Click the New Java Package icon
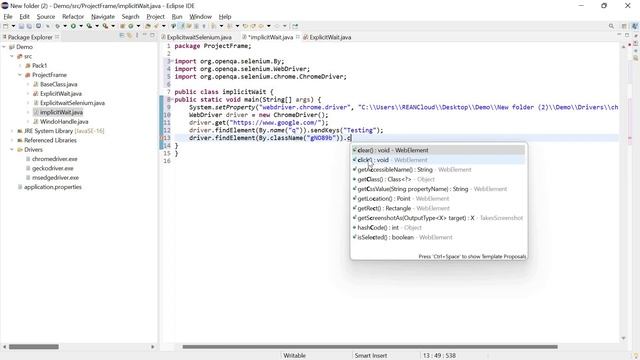The width and height of the screenshot is (640, 360). pyautogui.click(x=122, y=26)
